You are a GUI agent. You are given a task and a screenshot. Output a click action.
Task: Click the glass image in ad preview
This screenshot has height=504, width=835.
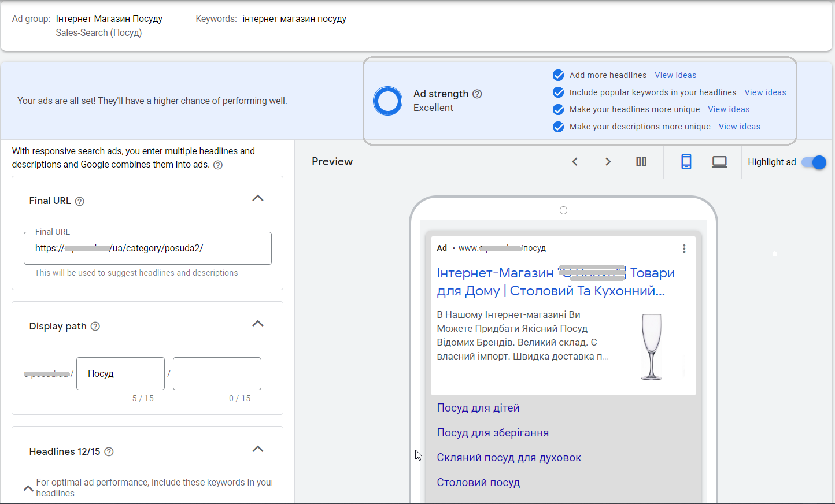[x=652, y=347]
